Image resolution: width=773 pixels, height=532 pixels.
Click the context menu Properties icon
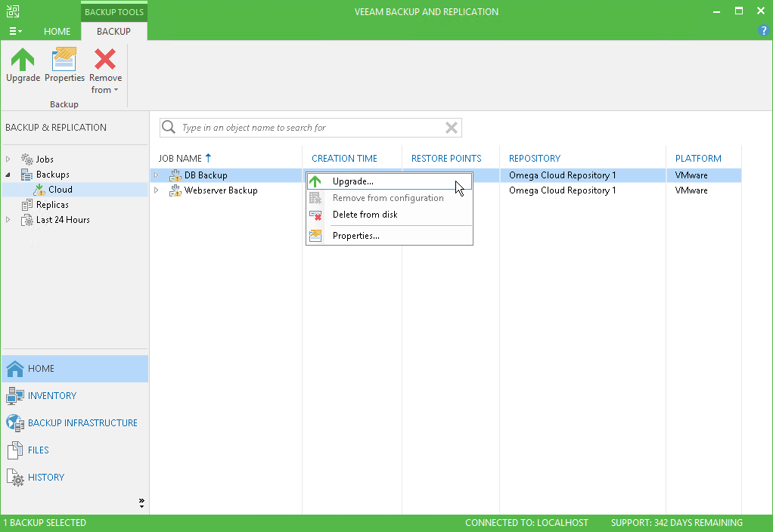pos(315,236)
